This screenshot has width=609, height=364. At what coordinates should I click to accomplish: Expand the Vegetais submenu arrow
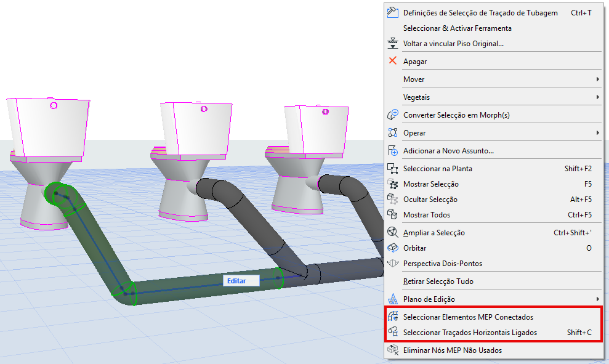(598, 97)
